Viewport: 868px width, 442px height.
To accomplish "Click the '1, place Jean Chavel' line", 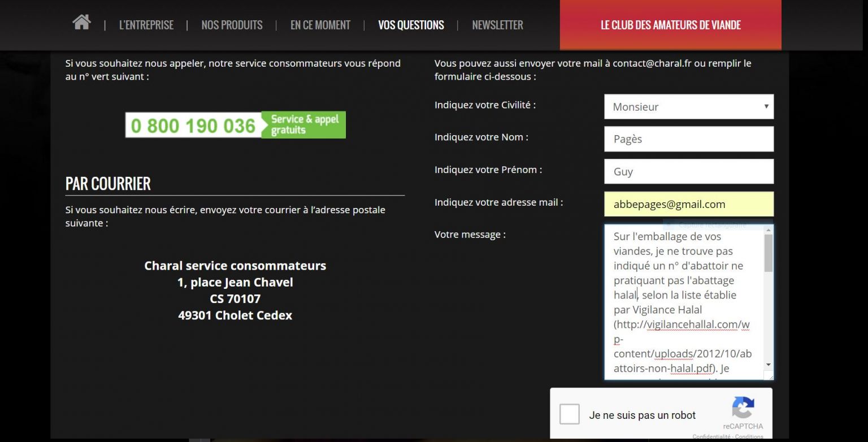I will click(235, 282).
